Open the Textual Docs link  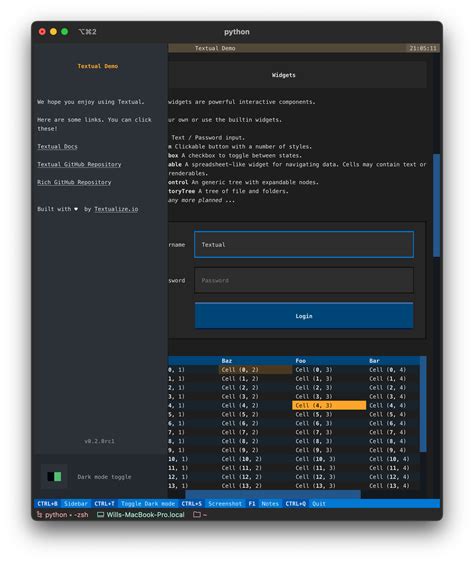click(57, 146)
